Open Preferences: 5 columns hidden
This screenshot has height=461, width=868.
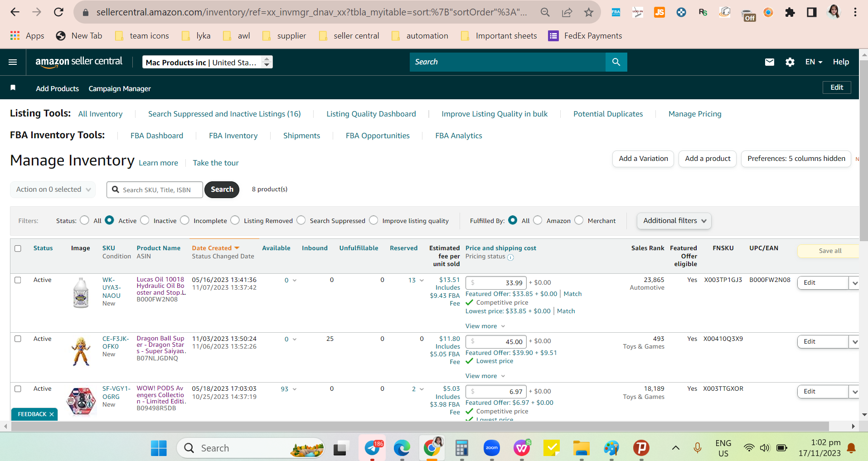796,159
